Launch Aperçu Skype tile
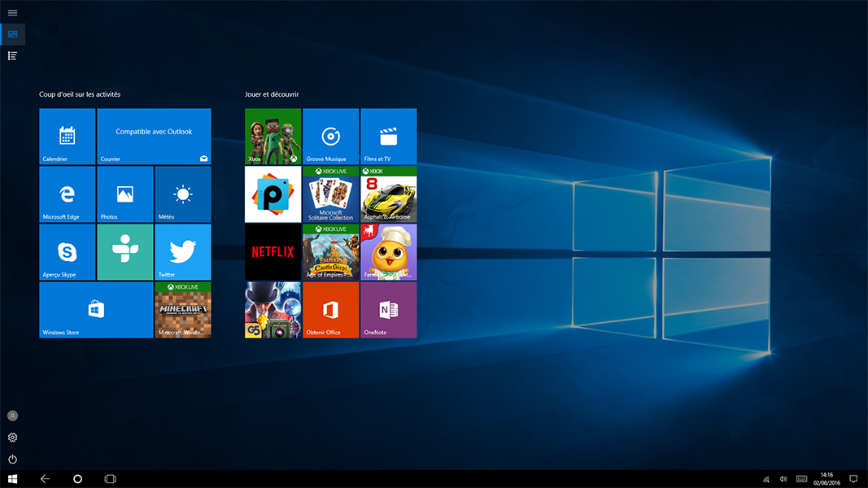 [67, 252]
